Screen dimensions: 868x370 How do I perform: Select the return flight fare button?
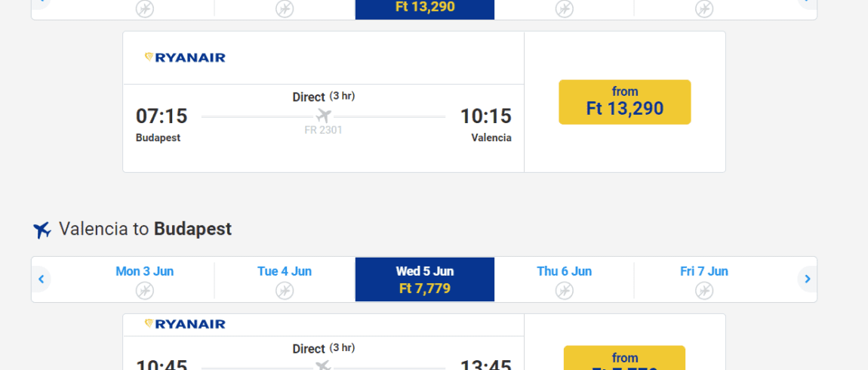pyautogui.click(x=624, y=358)
